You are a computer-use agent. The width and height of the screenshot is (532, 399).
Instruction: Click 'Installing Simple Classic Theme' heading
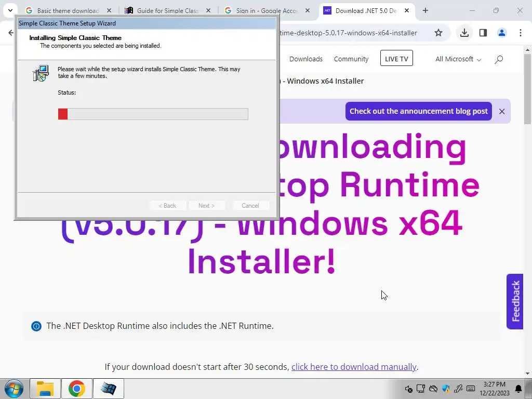(x=75, y=37)
